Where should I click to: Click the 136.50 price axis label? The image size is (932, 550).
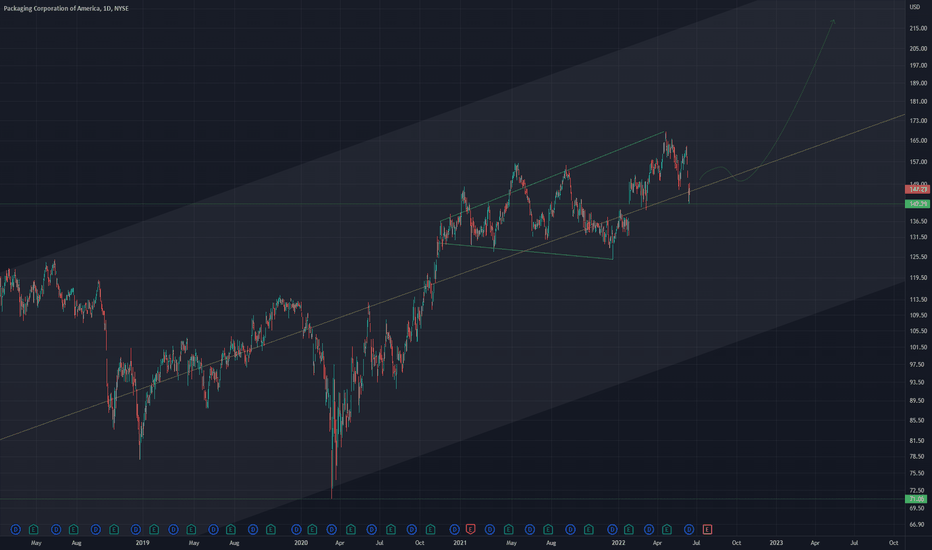pos(918,221)
